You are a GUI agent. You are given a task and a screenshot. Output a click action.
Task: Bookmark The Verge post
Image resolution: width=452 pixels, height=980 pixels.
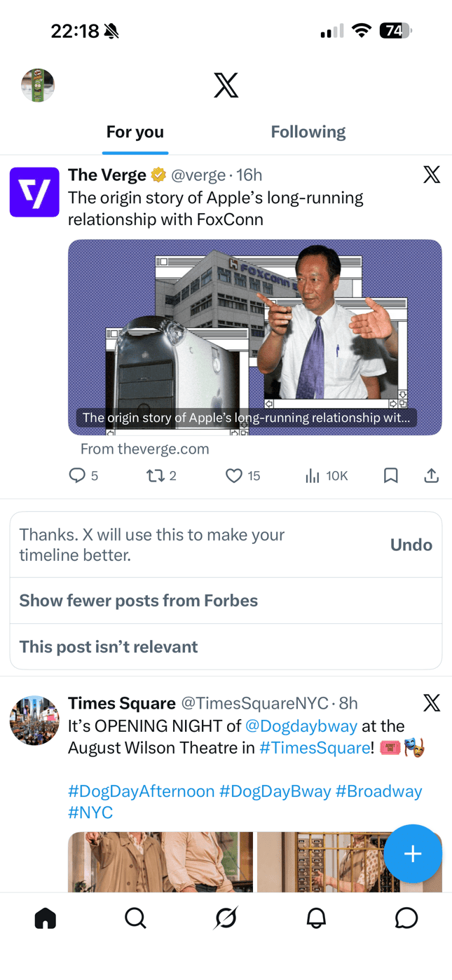390,475
